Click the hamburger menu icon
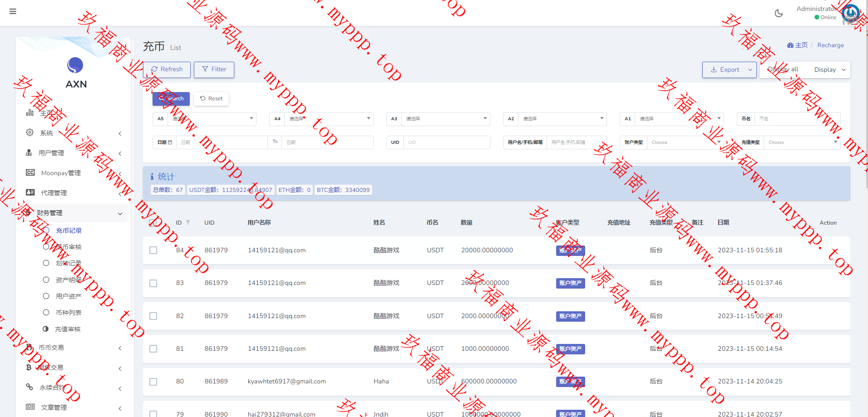868x417 pixels. pos(13,11)
